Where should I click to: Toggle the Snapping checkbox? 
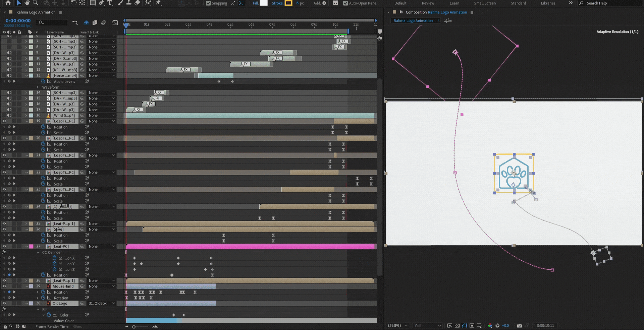point(208,3)
